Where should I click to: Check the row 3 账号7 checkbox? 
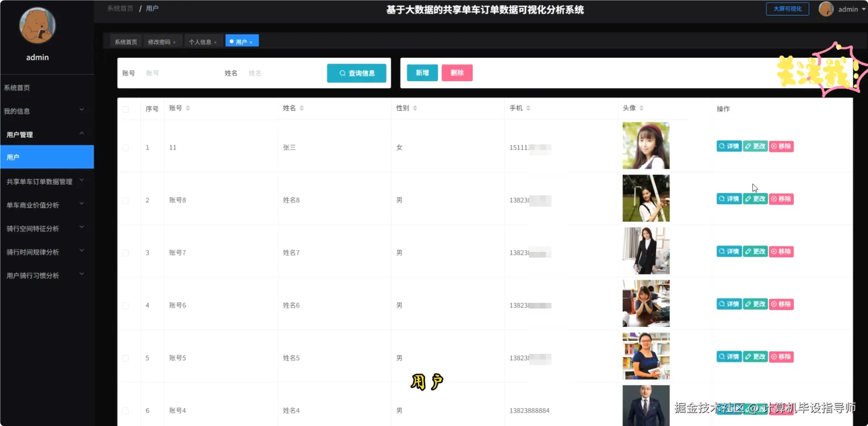click(x=126, y=253)
